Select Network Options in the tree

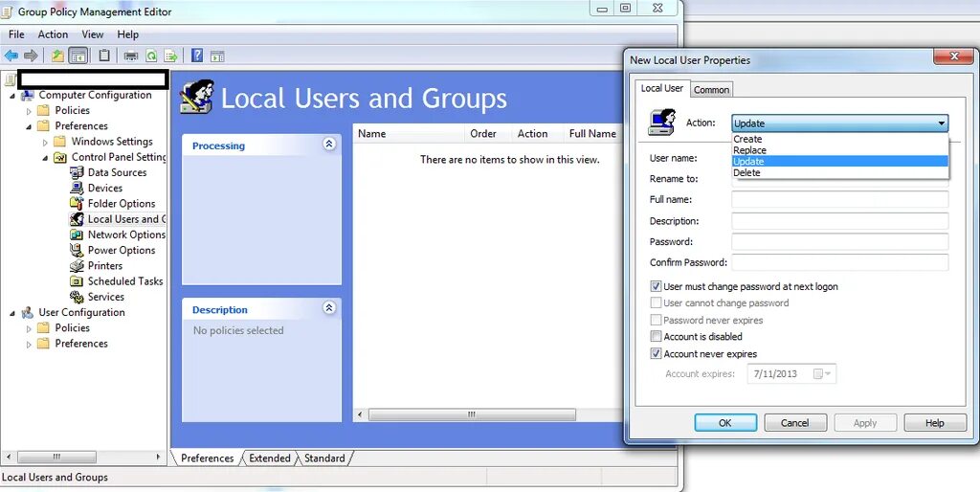[x=127, y=235]
